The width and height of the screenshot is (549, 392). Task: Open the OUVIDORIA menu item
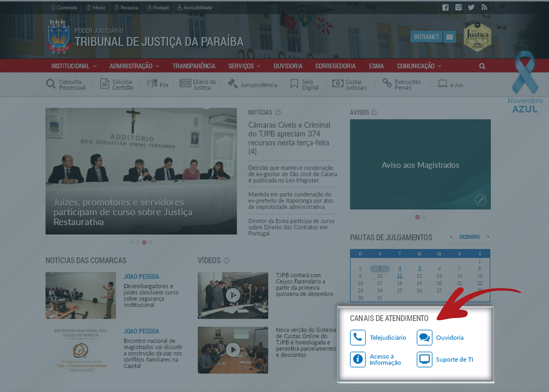[x=288, y=66]
